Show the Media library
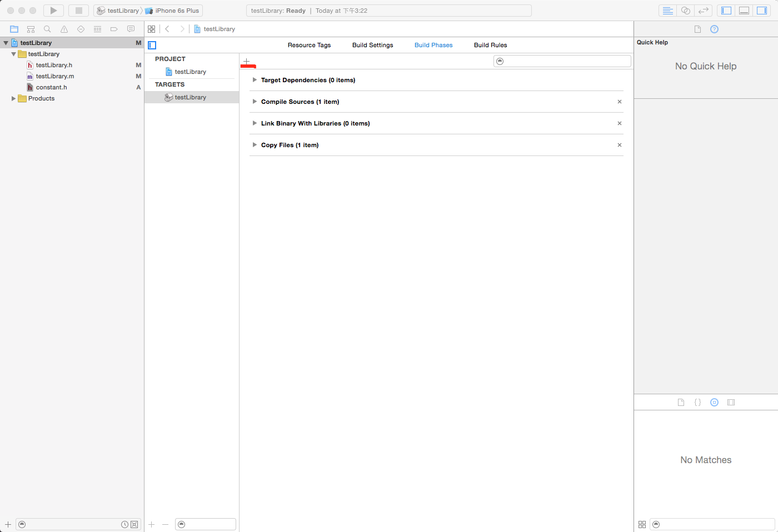The height and width of the screenshot is (532, 778). [731, 402]
